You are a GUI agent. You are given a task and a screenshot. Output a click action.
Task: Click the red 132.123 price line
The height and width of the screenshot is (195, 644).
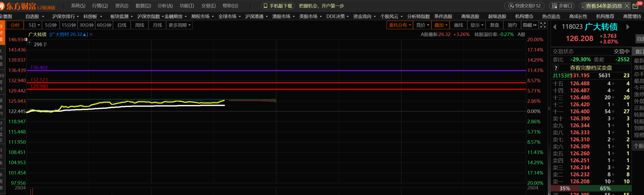[276, 82]
